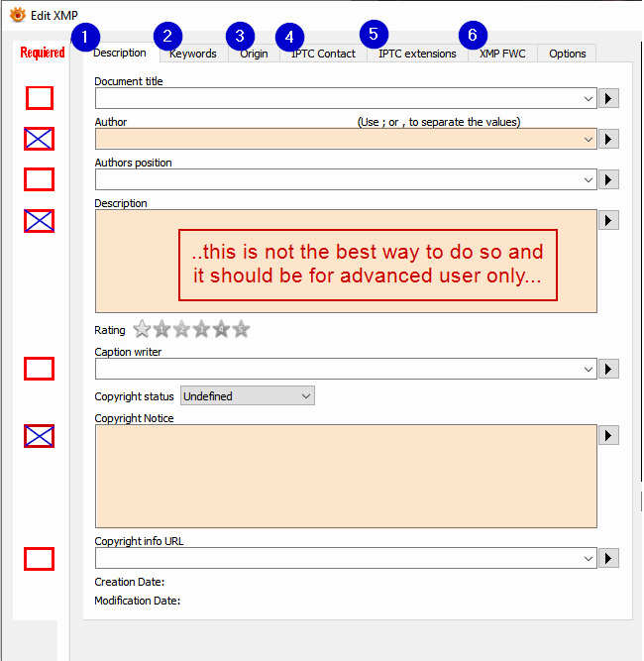
Task: Click the arrow button beside Document title
Action: 608,99
